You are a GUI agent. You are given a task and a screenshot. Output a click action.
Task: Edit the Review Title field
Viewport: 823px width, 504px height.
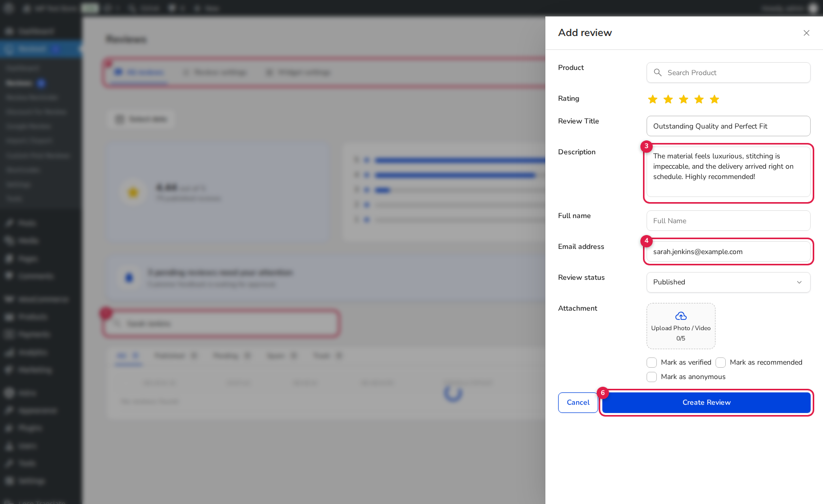pos(728,126)
